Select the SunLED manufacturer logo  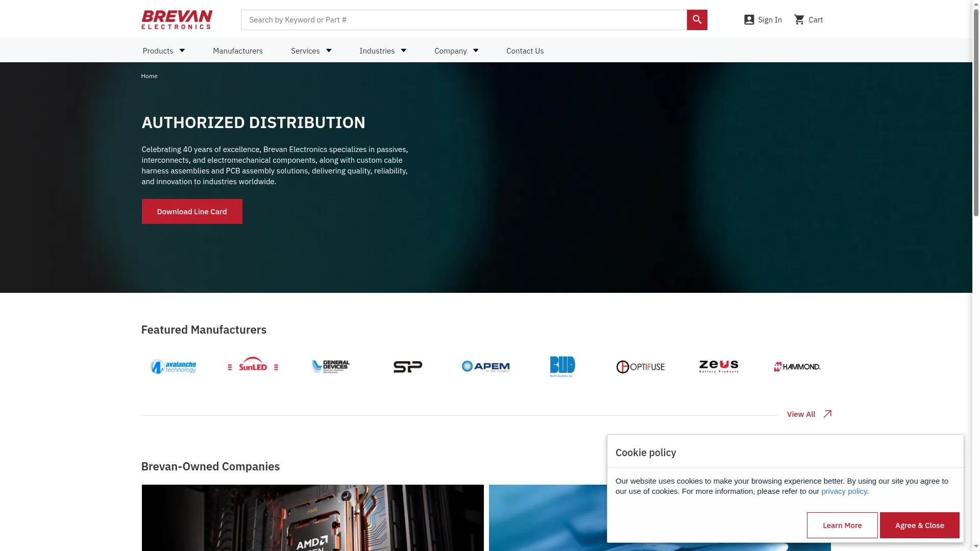(253, 364)
